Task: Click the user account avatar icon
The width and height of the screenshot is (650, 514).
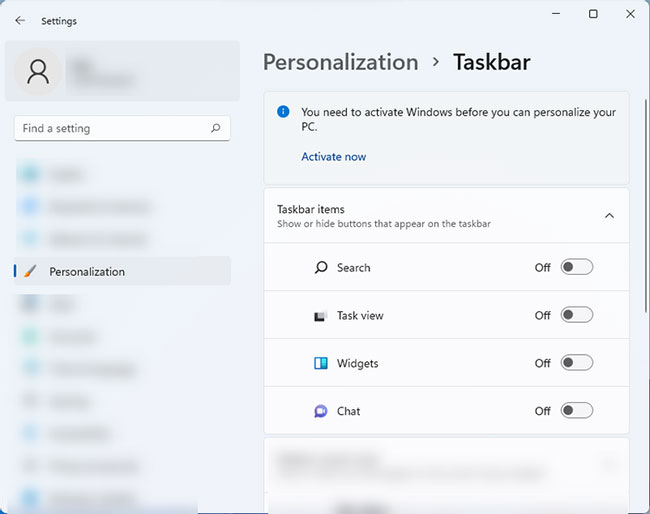Action: pyautogui.click(x=38, y=71)
